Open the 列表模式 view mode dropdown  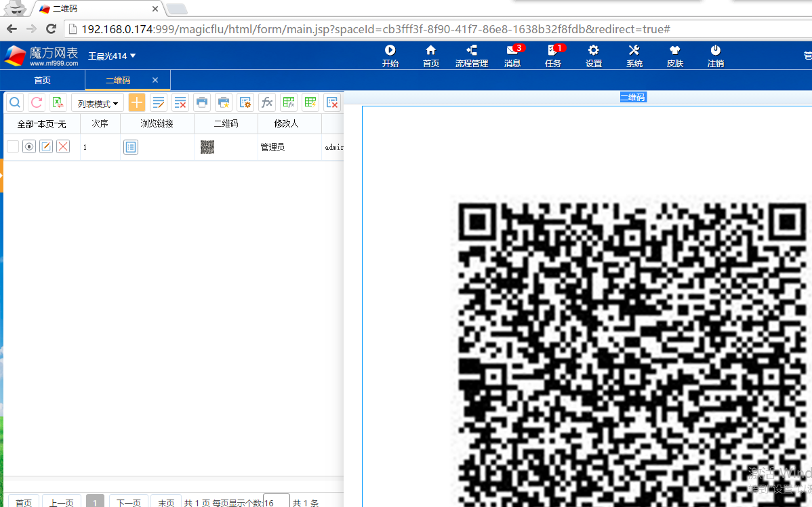tap(98, 103)
